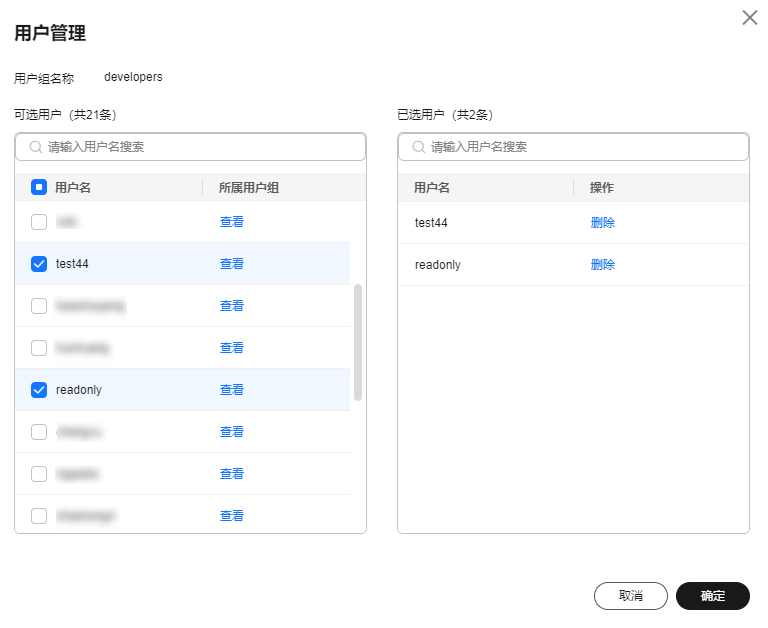The image size is (768, 628).
Task: Check the first blurred user's checkbox
Action: click(39, 222)
